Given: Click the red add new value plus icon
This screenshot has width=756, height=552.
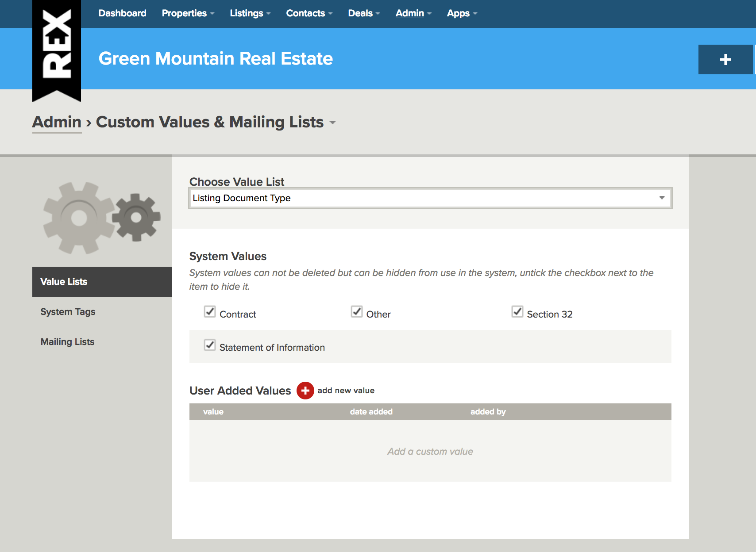Looking at the screenshot, I should click(x=305, y=391).
